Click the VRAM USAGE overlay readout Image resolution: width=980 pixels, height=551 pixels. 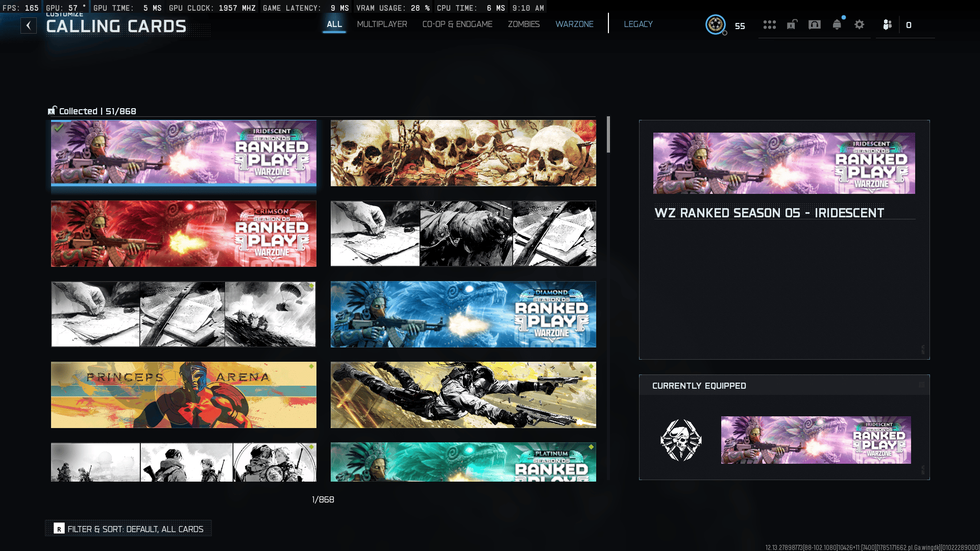coord(393,8)
